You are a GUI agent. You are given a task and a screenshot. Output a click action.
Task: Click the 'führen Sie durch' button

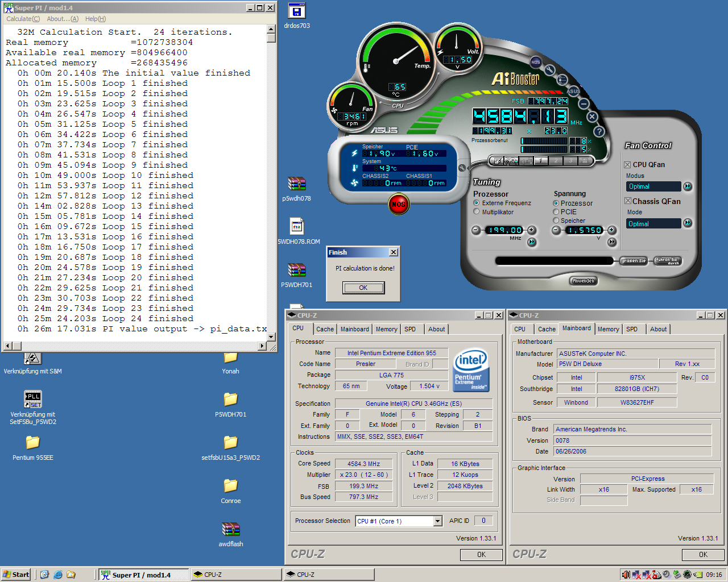(x=667, y=261)
